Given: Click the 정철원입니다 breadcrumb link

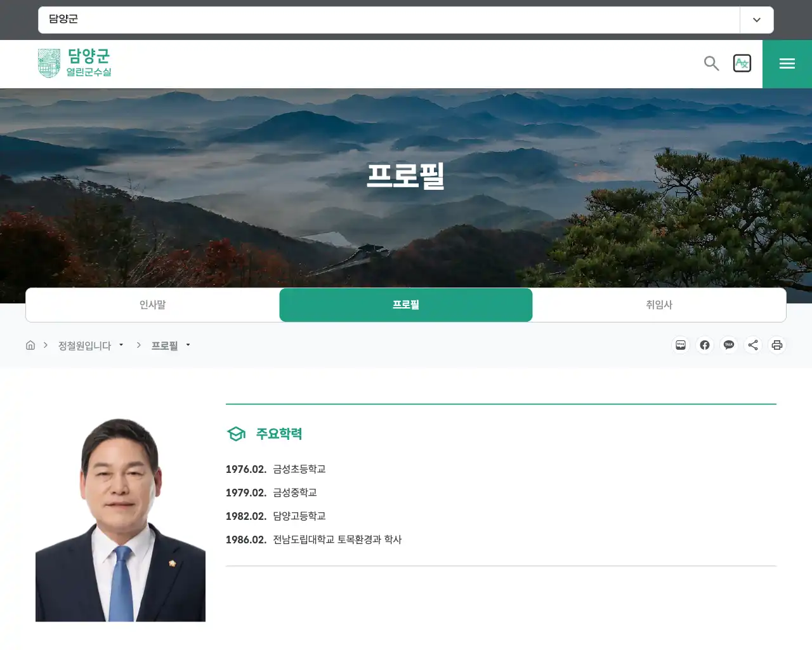Looking at the screenshot, I should point(86,345).
